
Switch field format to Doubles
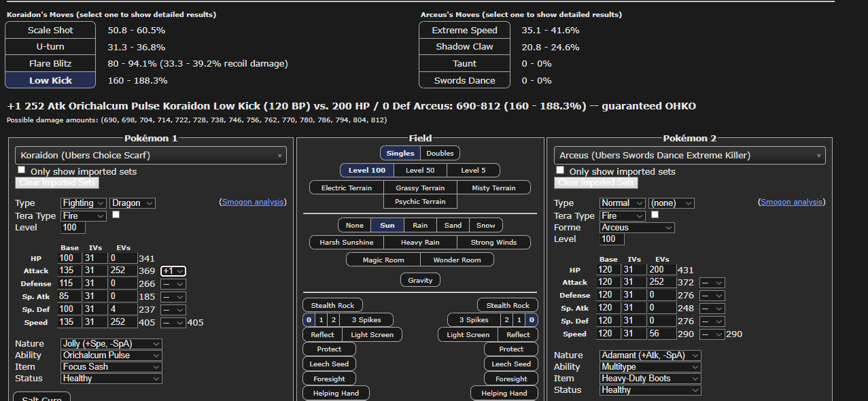440,153
